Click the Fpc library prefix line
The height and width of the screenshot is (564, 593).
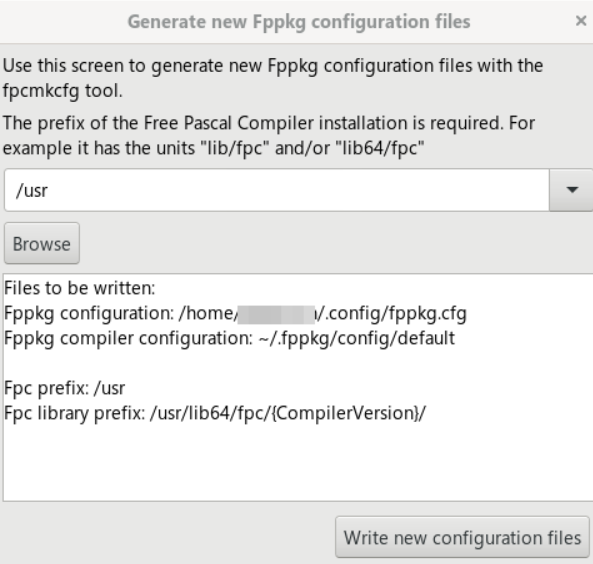tap(215, 413)
